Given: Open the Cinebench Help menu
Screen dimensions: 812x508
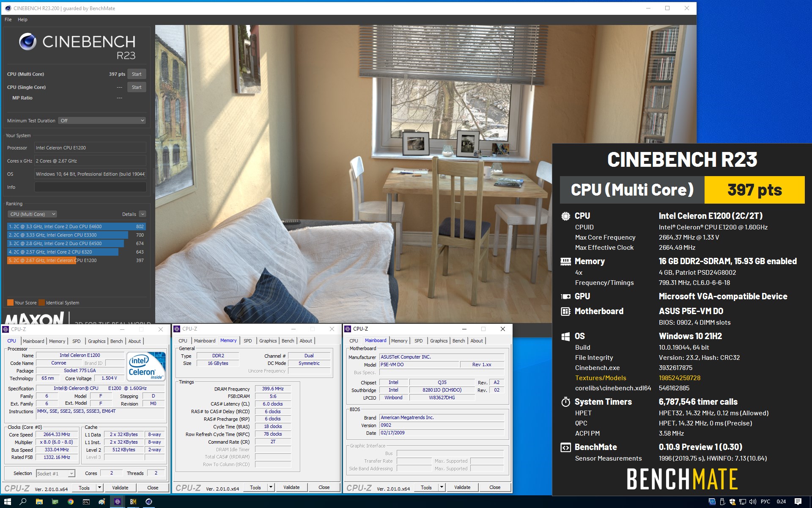Looking at the screenshot, I should coord(22,19).
